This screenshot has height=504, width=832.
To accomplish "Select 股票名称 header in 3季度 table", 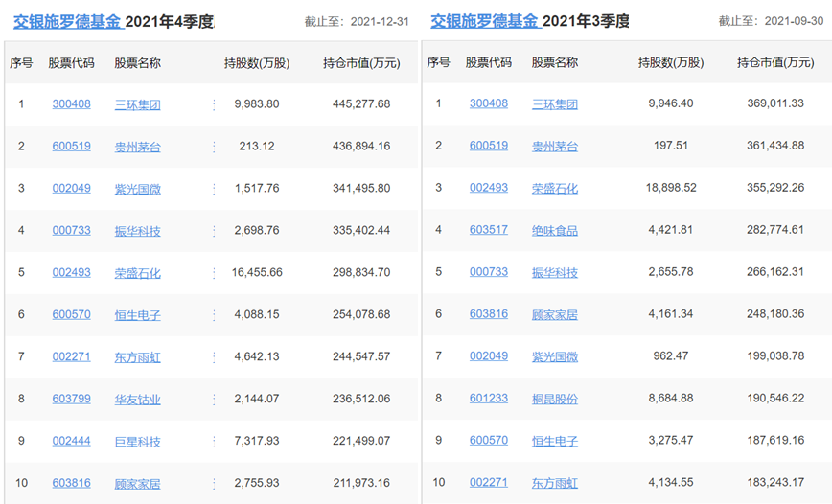I will 554,62.
